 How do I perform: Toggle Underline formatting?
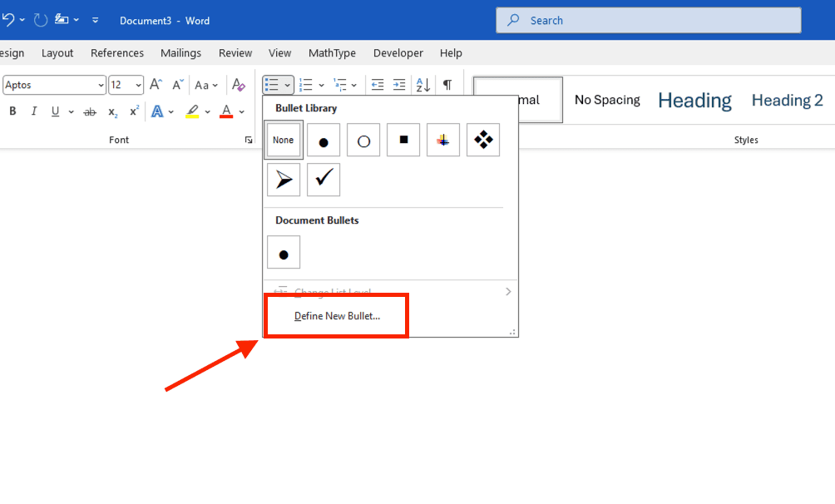56,111
